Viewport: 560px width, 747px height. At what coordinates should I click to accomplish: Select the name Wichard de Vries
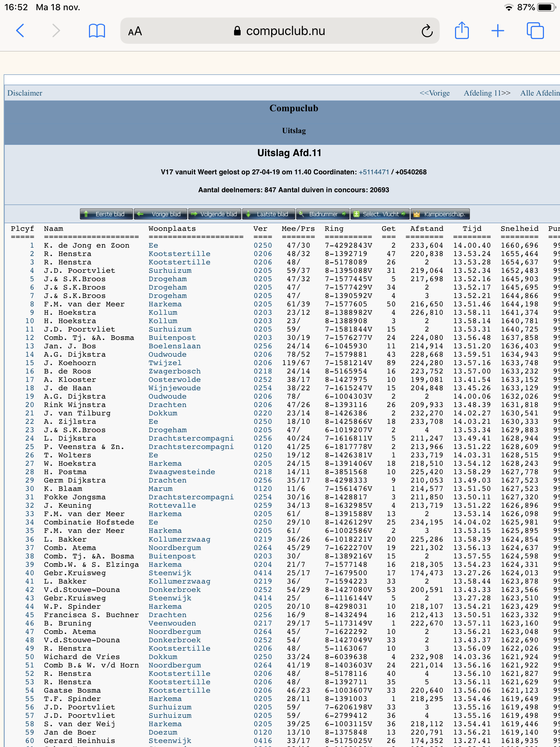(82, 657)
